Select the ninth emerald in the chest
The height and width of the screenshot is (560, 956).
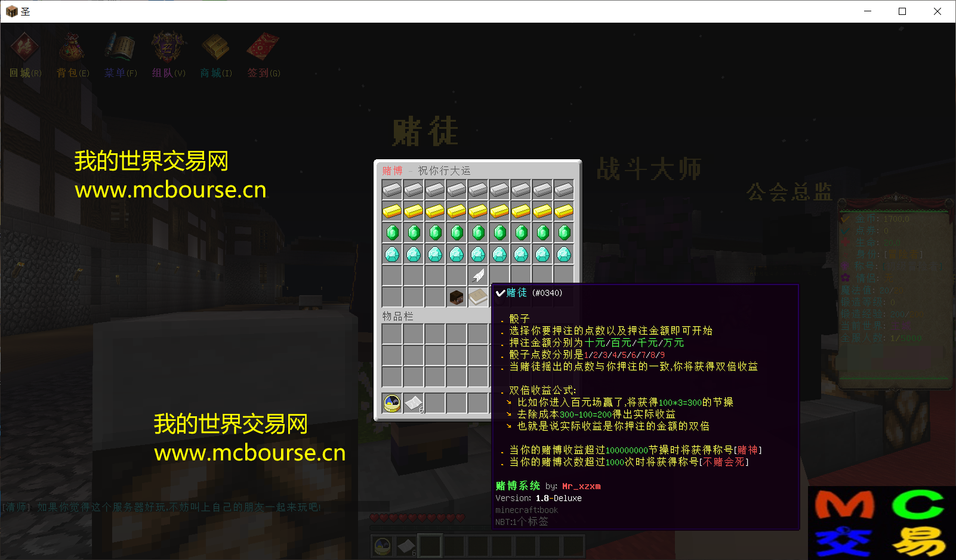(x=564, y=233)
